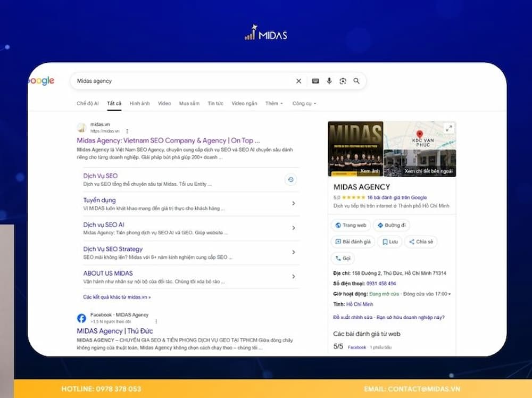
Task: Open MIDAS Agency | Thủ Đức Facebook result
Action: (x=115, y=331)
